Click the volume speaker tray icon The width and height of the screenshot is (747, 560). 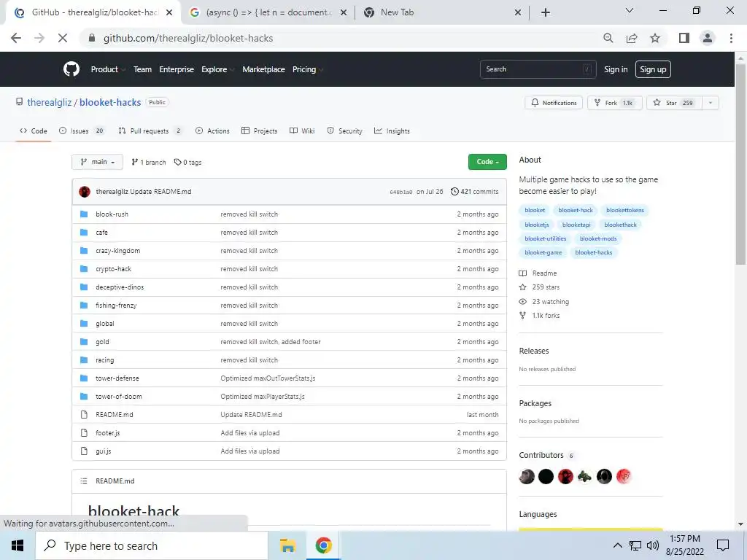tap(653, 545)
